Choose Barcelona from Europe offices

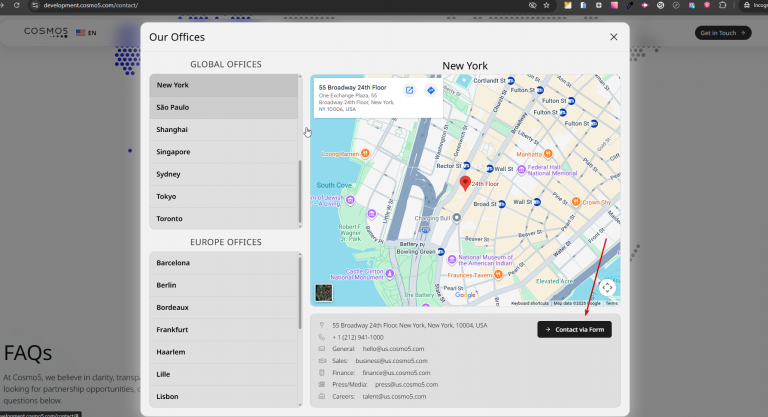pyautogui.click(x=223, y=263)
